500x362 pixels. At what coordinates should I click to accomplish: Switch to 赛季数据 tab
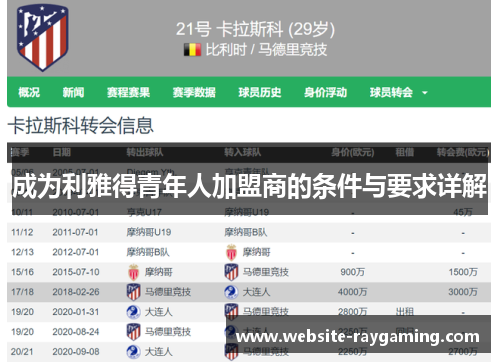[x=194, y=92]
